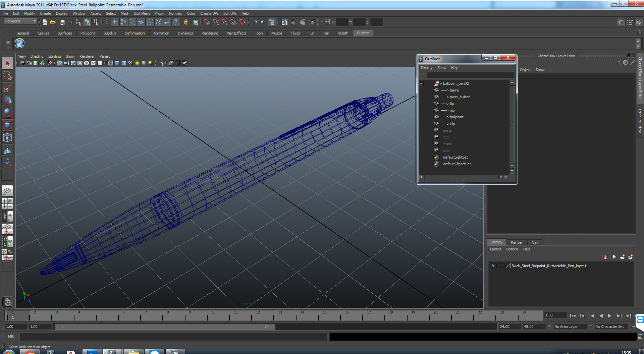Click the Save Scene disk icon
644x354 pixels.
62,22
